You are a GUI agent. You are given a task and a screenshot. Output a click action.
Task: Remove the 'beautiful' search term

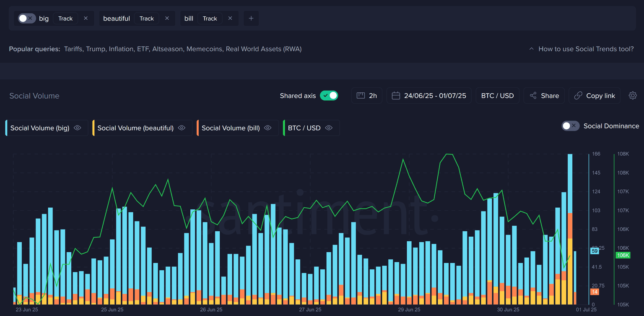[167, 18]
